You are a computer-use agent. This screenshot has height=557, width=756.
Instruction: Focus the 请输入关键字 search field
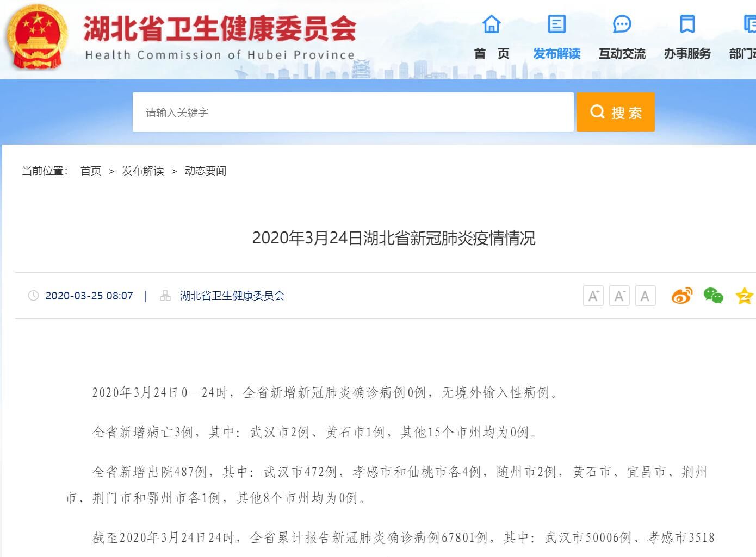click(x=352, y=112)
